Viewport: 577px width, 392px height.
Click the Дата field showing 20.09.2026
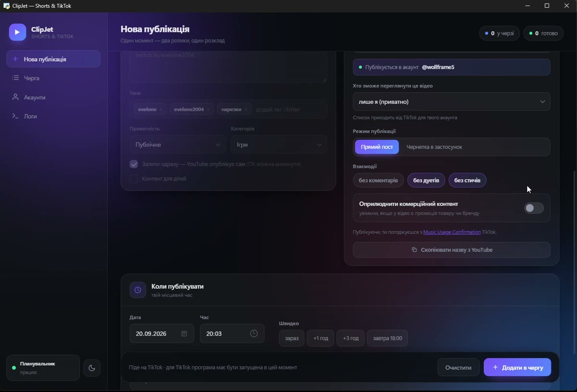point(162,333)
